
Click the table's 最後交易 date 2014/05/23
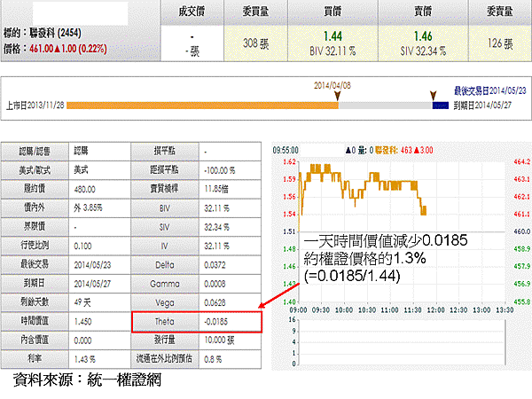pos(92,265)
